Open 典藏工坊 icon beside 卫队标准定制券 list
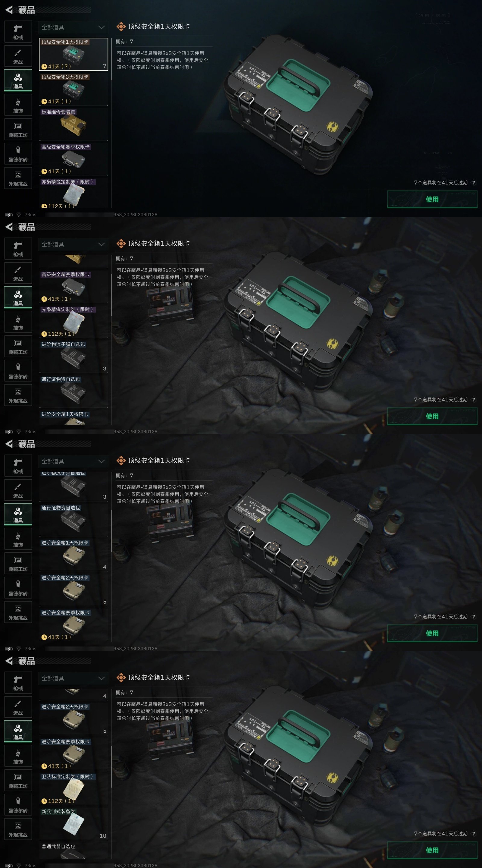482x868 pixels. click(18, 780)
